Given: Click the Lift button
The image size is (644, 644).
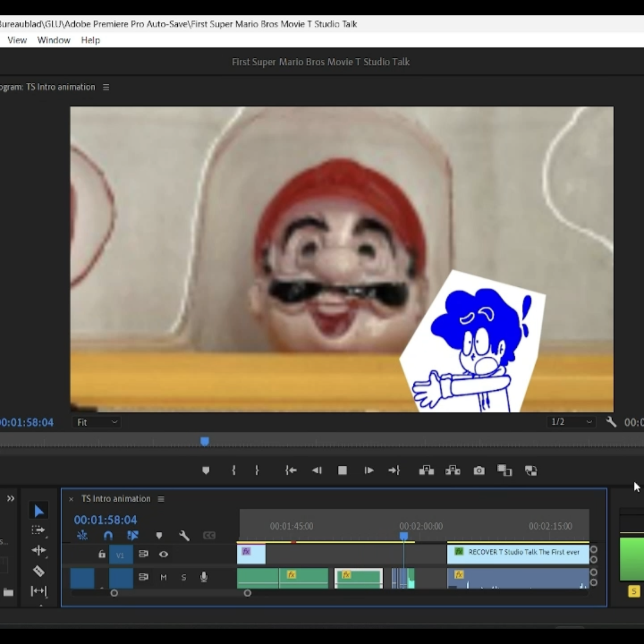Looking at the screenshot, I should [427, 470].
